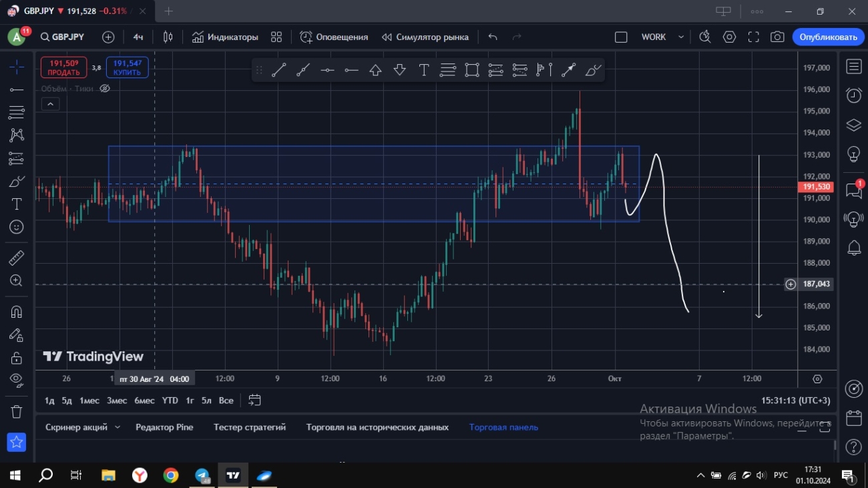The height and width of the screenshot is (488, 868).
Task: Open Торговая панель tab
Action: click(503, 427)
